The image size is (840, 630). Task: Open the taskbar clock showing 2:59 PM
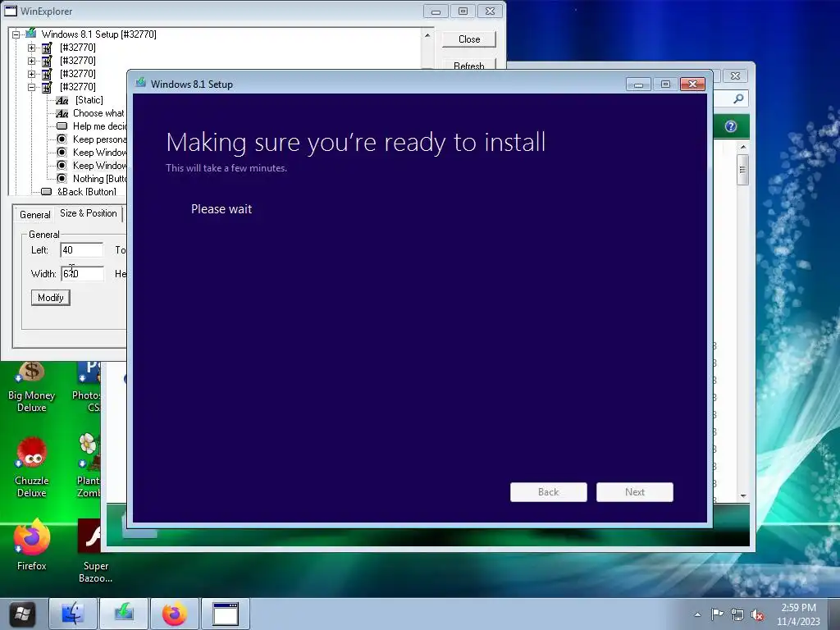(x=798, y=614)
